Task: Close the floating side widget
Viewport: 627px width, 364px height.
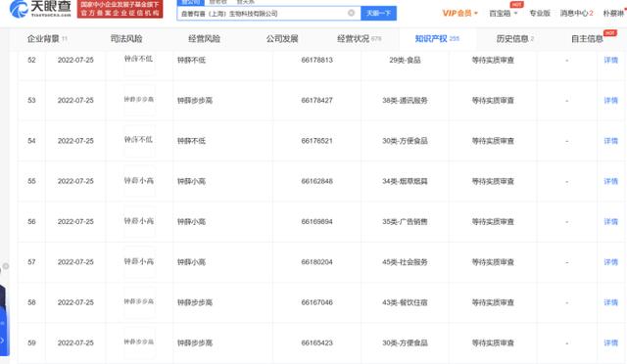Action: [x=6, y=266]
